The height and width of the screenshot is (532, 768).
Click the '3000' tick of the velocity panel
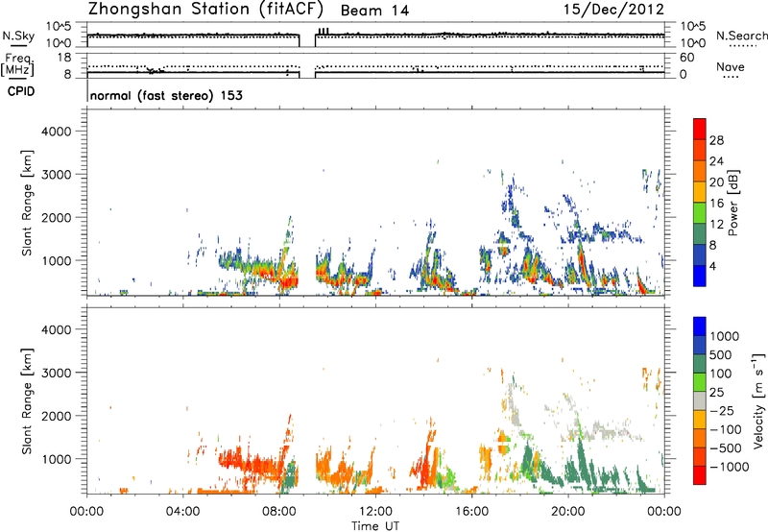(56, 373)
